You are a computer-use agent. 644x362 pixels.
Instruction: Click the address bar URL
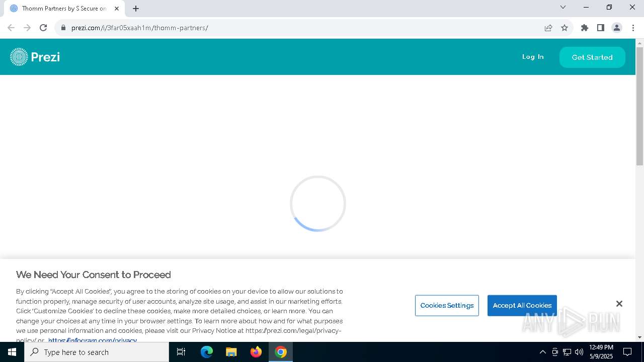[140, 28]
